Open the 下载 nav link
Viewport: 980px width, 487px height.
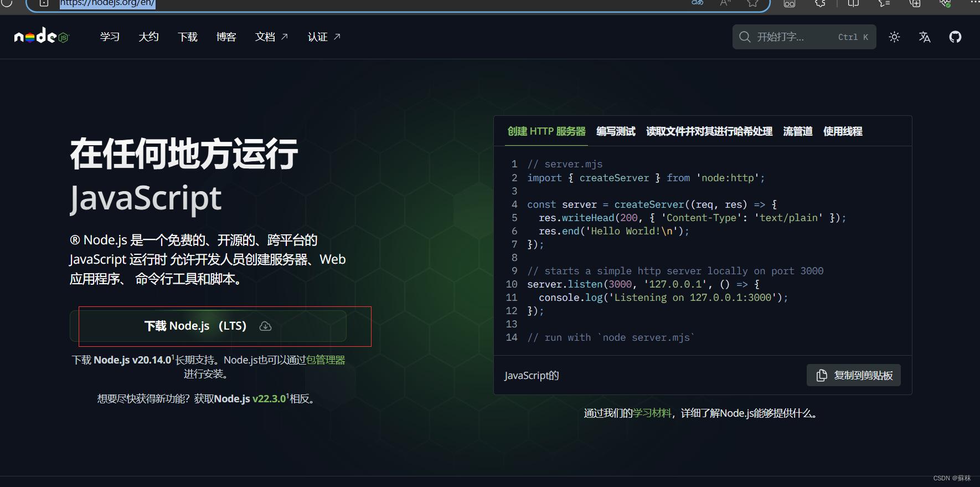[188, 37]
